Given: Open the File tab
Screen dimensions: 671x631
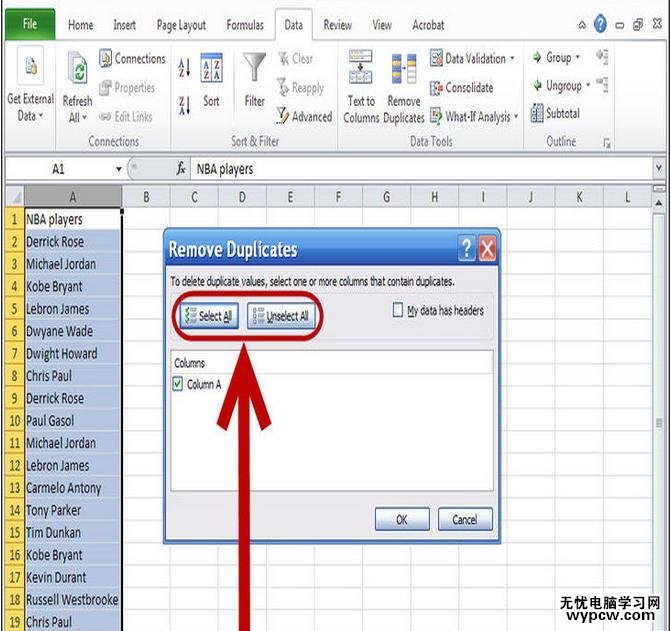Looking at the screenshot, I should tap(30, 24).
